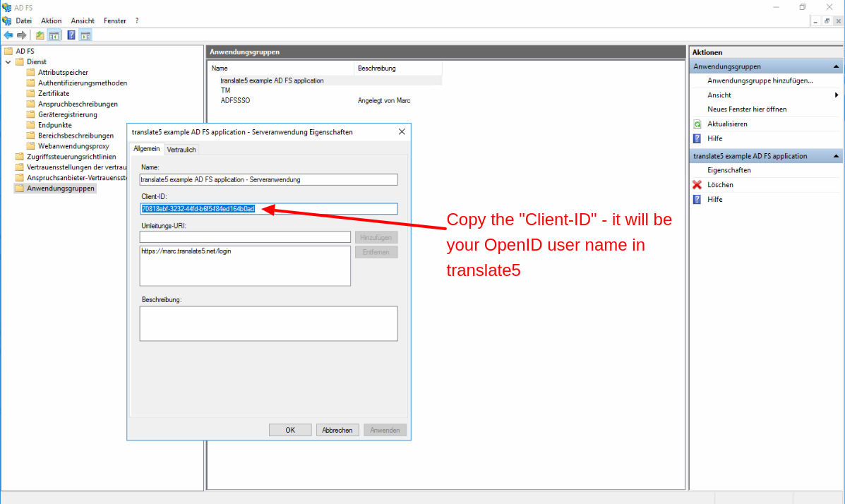This screenshot has width=845, height=504.
Task: Click the Anwenden button
Action: tap(385, 430)
